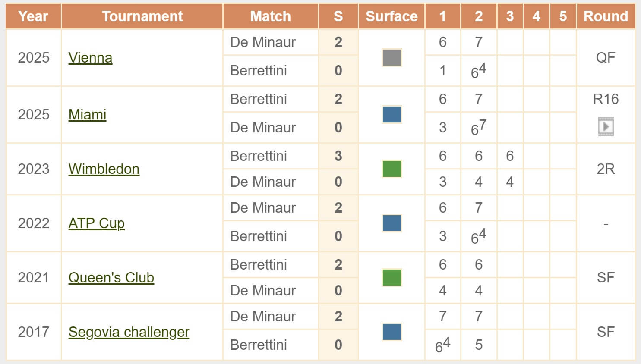Click the green grass swatch in Queen's Club row
The image size is (641, 364).
391,278
